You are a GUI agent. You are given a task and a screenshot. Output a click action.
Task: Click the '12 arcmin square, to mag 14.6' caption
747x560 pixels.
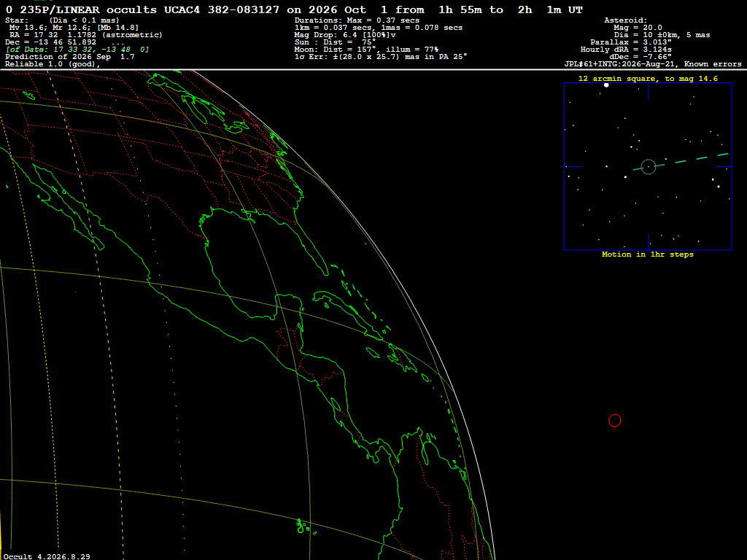click(648, 79)
